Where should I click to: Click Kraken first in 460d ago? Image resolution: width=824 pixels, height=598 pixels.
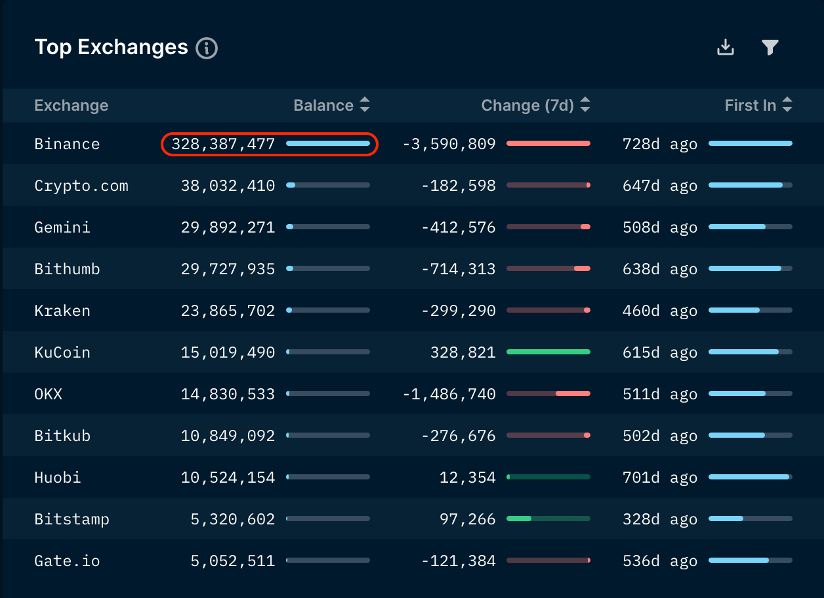[x=660, y=311]
